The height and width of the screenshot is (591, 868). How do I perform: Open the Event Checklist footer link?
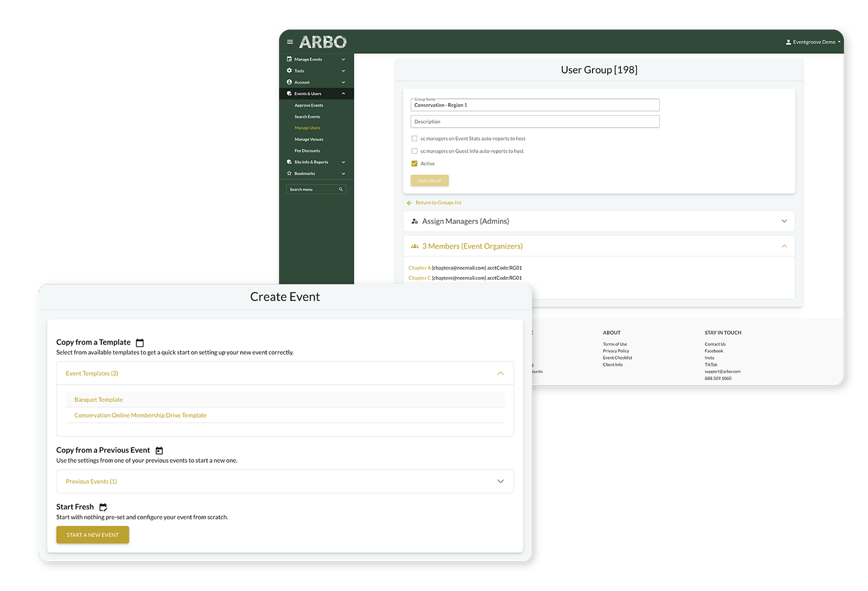point(617,358)
